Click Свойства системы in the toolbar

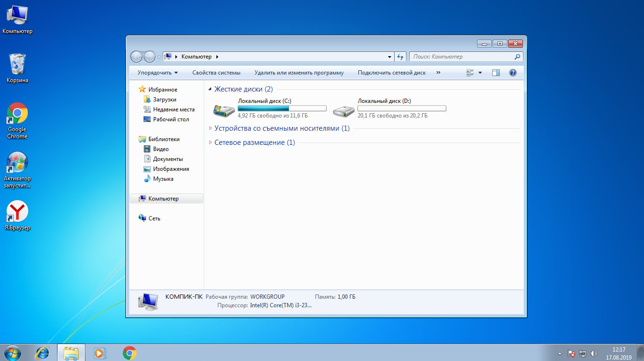[216, 73]
